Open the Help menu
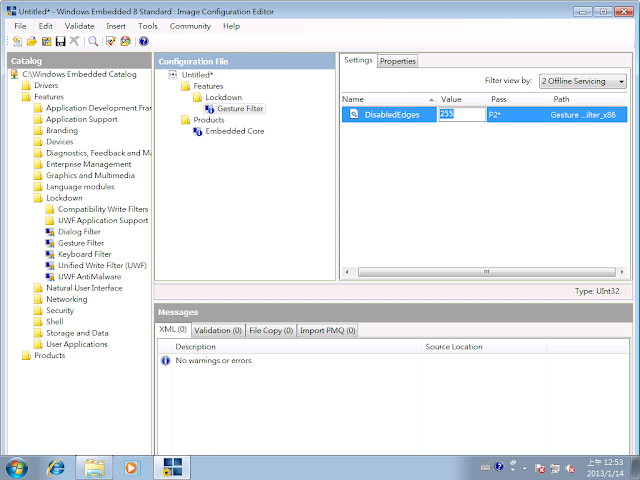 [231, 26]
